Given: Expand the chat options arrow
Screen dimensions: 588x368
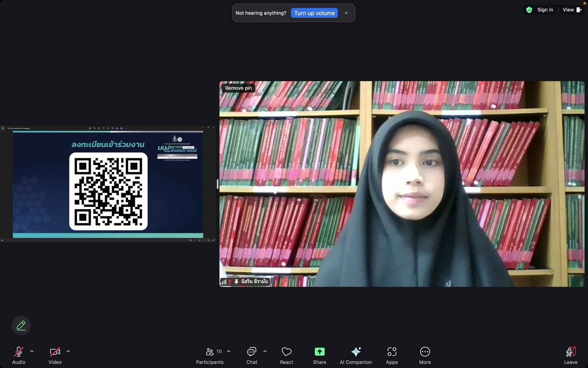Looking at the screenshot, I should 265,351.
